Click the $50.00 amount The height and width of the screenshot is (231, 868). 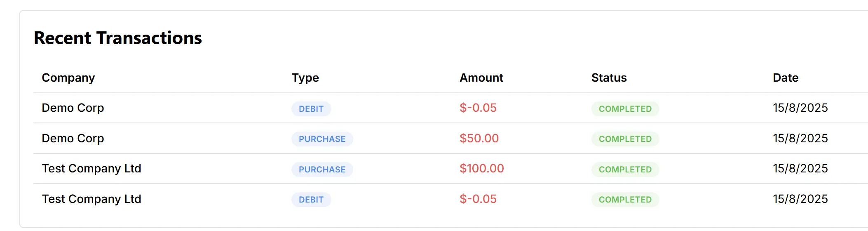pos(479,139)
